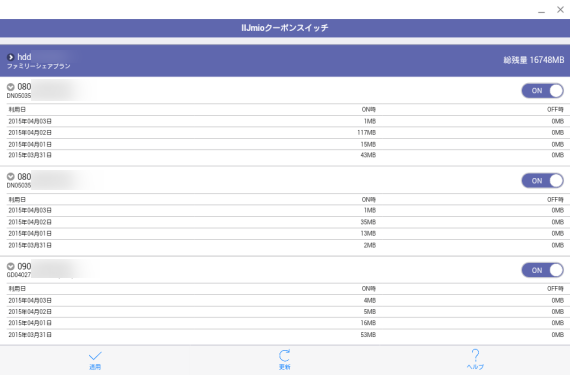Click the OFF時 value in the 16MB row
This screenshot has width=570, height=375.
click(558, 323)
